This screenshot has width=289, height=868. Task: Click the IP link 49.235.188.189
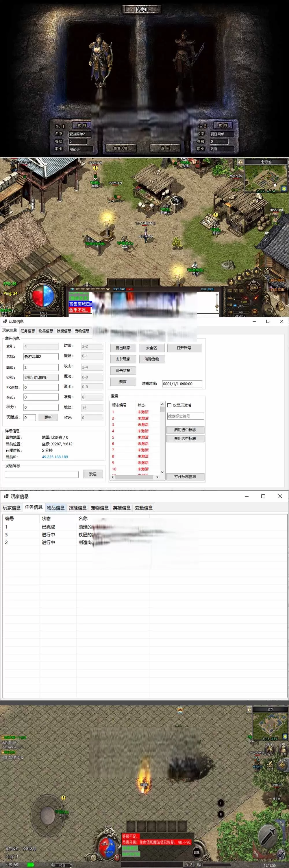[x=55, y=457]
